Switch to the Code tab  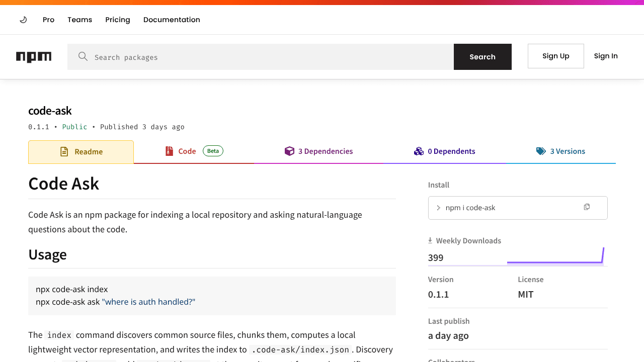[x=194, y=151]
